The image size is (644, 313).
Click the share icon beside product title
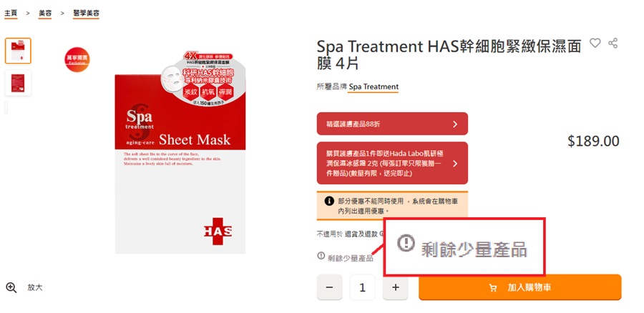(x=613, y=43)
